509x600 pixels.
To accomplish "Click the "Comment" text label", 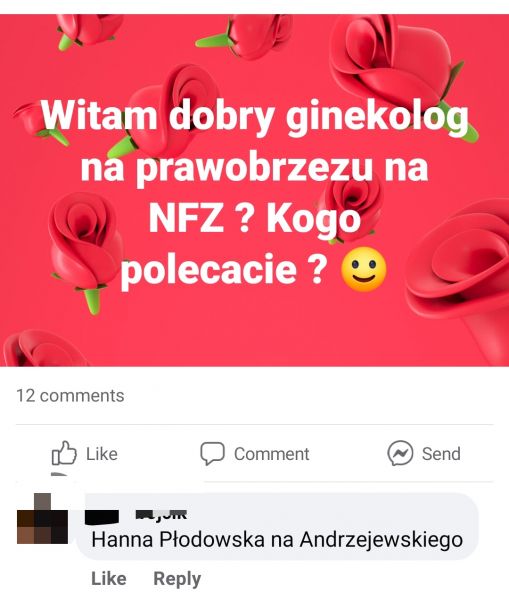I will (271, 454).
